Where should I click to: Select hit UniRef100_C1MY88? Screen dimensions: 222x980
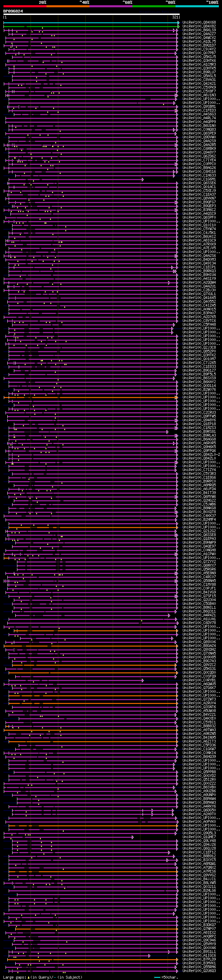click(x=199, y=584)
